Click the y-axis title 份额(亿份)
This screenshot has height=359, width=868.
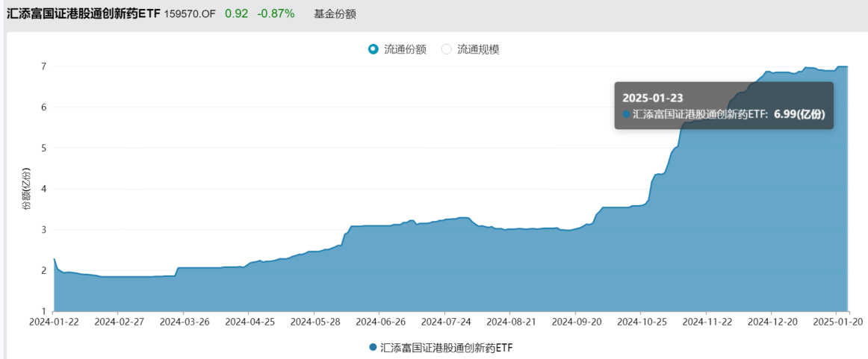[x=26, y=189]
